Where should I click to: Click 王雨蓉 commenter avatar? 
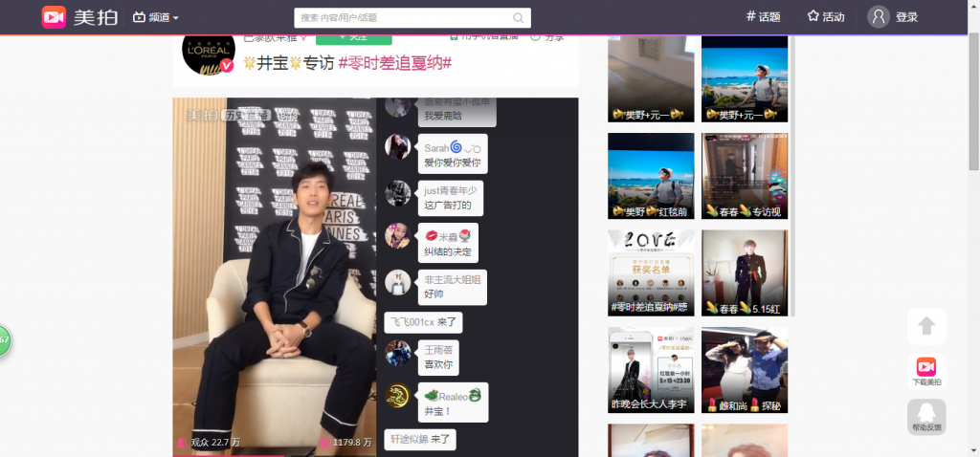click(x=397, y=352)
